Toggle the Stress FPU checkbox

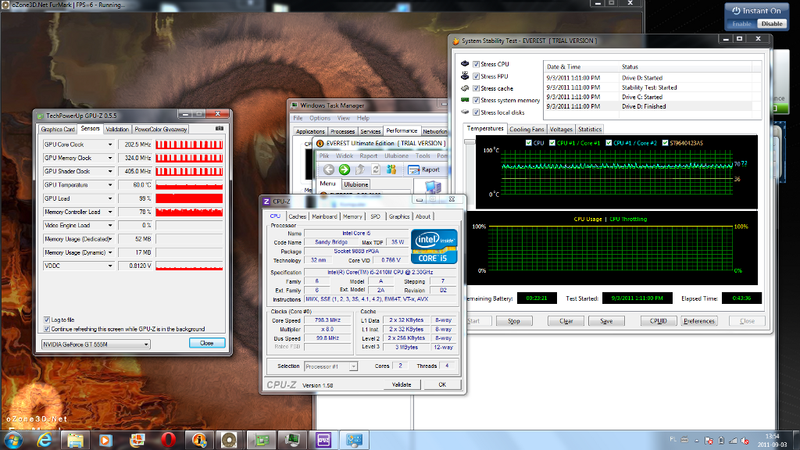tap(476, 77)
